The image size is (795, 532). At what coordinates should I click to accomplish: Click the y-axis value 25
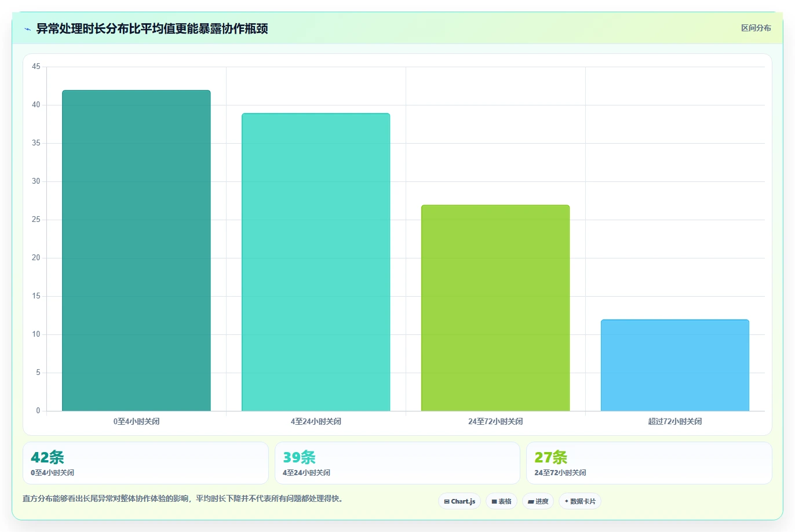tap(36, 220)
